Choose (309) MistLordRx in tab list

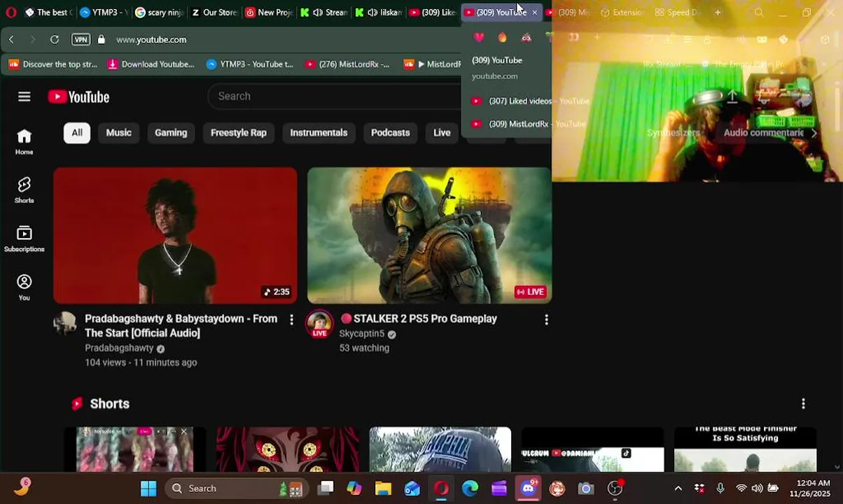point(529,124)
